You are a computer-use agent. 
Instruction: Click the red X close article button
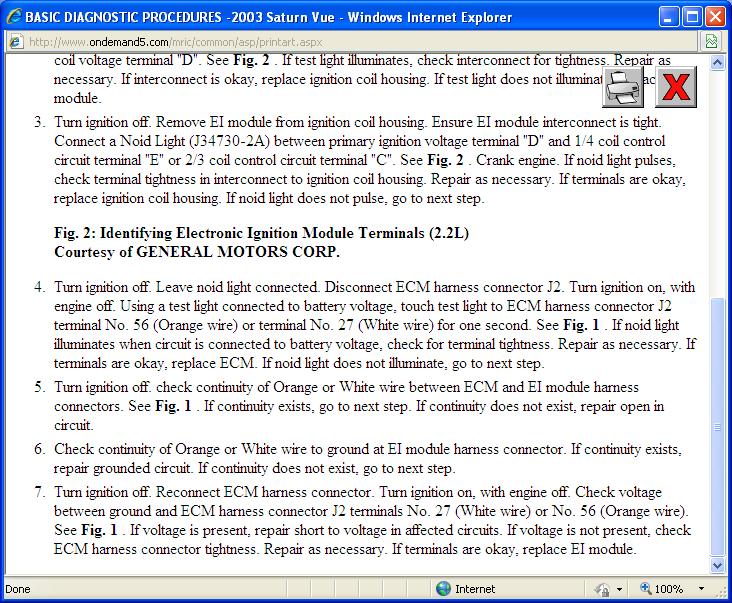pos(676,87)
